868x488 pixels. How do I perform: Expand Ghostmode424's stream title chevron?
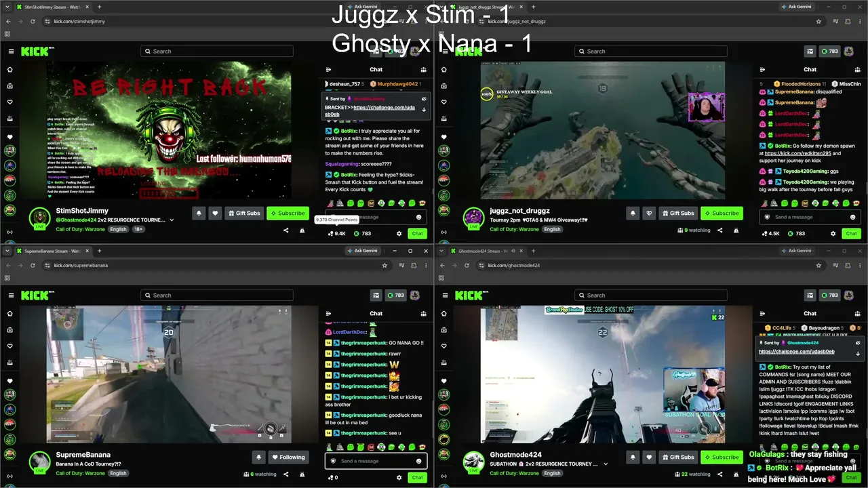[606, 464]
